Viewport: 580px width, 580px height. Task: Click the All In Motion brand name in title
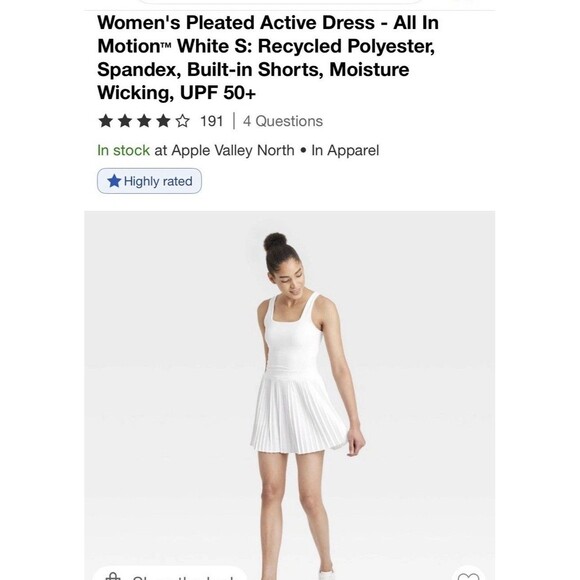click(x=268, y=34)
